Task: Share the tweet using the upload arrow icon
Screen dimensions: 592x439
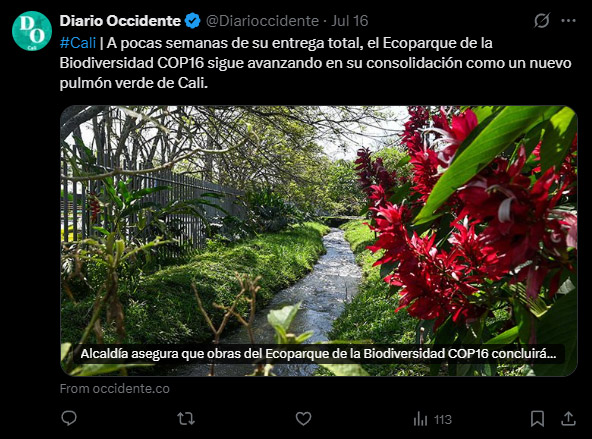Action: click(568, 418)
